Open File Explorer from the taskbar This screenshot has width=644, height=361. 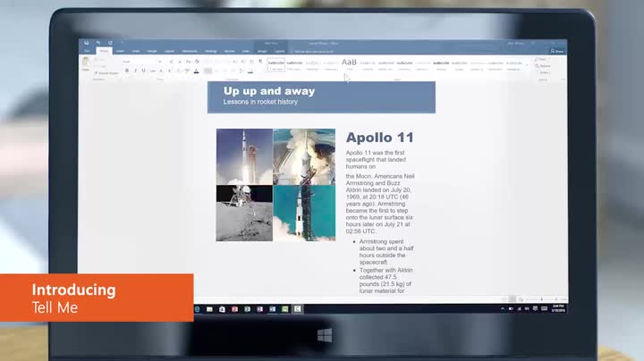(x=209, y=309)
